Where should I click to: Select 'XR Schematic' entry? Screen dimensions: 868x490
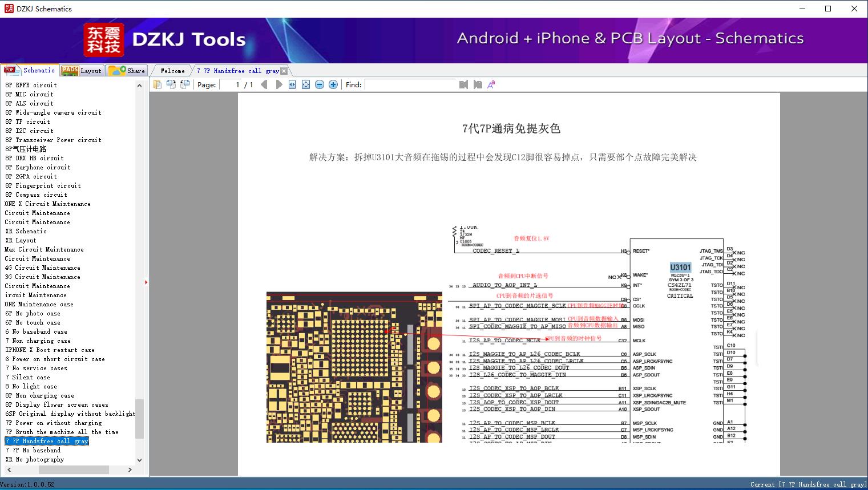26,231
